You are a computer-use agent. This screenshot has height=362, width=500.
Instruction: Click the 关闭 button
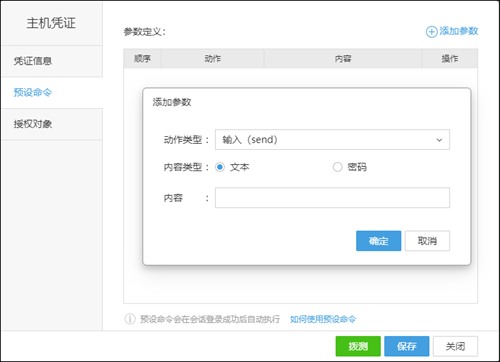(x=455, y=346)
